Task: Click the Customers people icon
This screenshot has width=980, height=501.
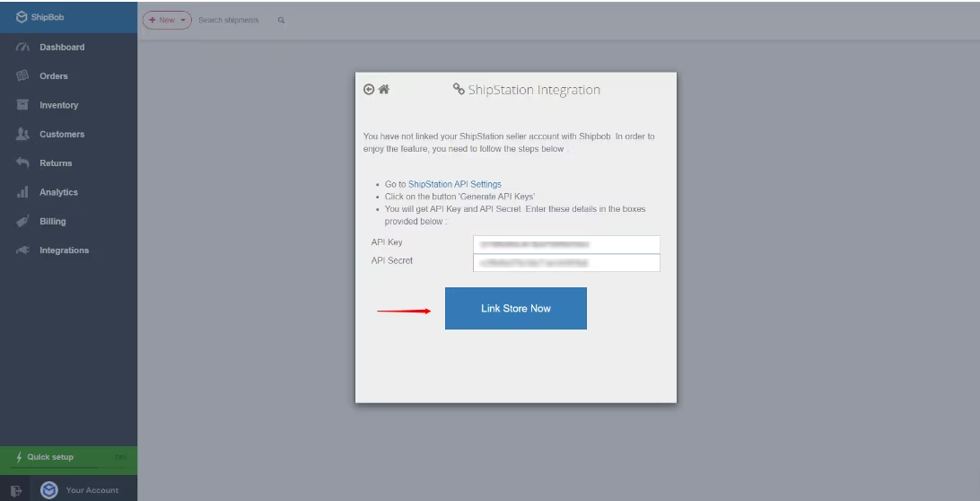Action: (x=22, y=134)
